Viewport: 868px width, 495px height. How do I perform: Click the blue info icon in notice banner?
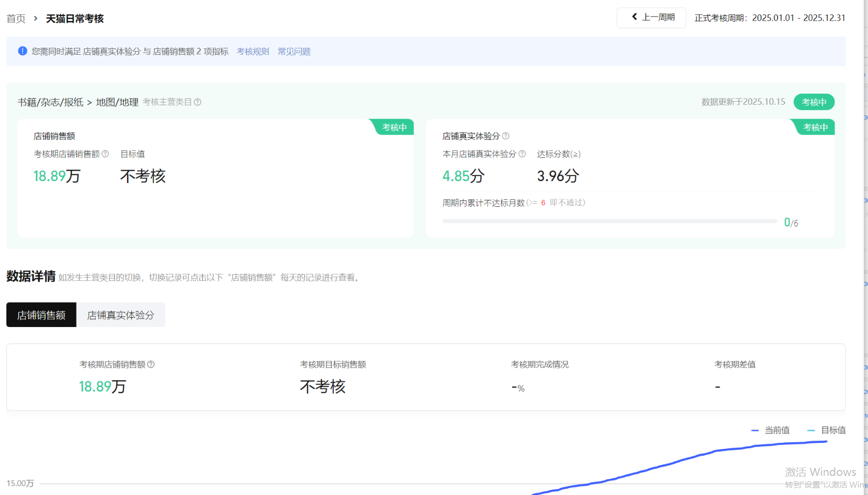pos(22,51)
